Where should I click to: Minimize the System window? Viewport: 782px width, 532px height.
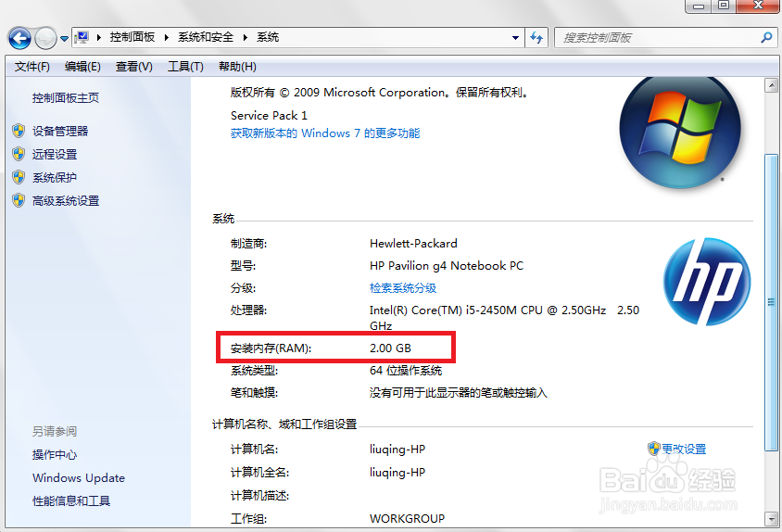[x=699, y=6]
